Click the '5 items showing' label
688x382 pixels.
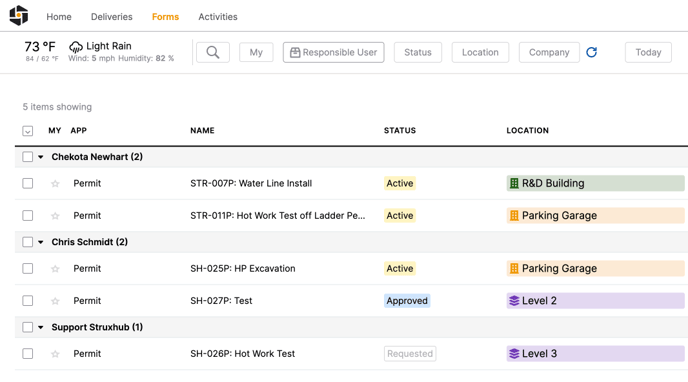[x=57, y=107]
